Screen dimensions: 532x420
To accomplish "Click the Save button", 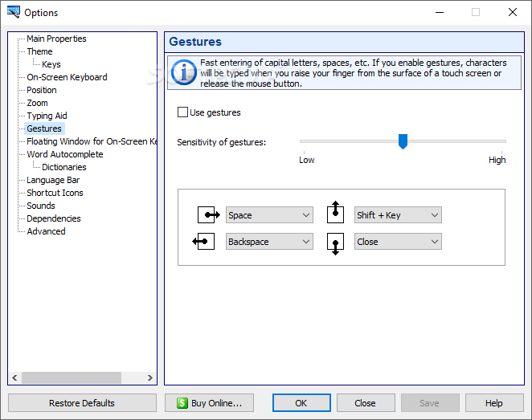I will coord(430,402).
